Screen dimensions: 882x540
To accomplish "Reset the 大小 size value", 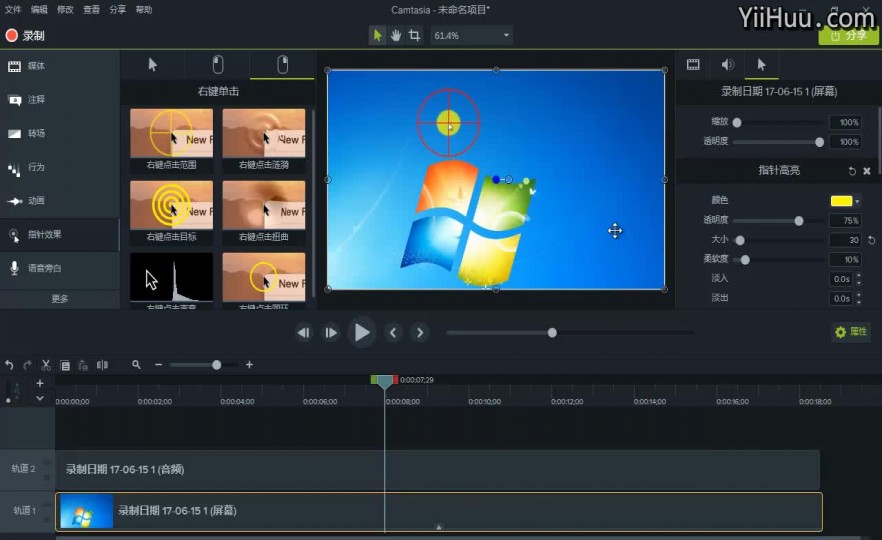I will 871,240.
